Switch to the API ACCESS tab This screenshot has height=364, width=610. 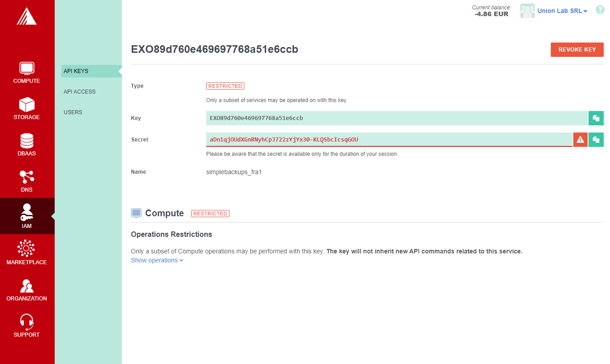pyautogui.click(x=79, y=91)
